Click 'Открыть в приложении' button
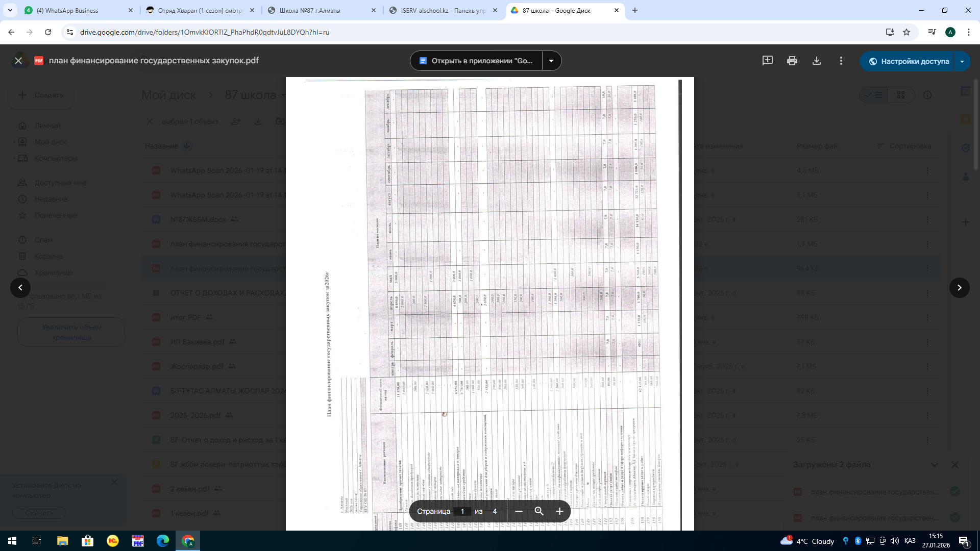Image resolution: width=980 pixels, height=551 pixels. click(476, 61)
